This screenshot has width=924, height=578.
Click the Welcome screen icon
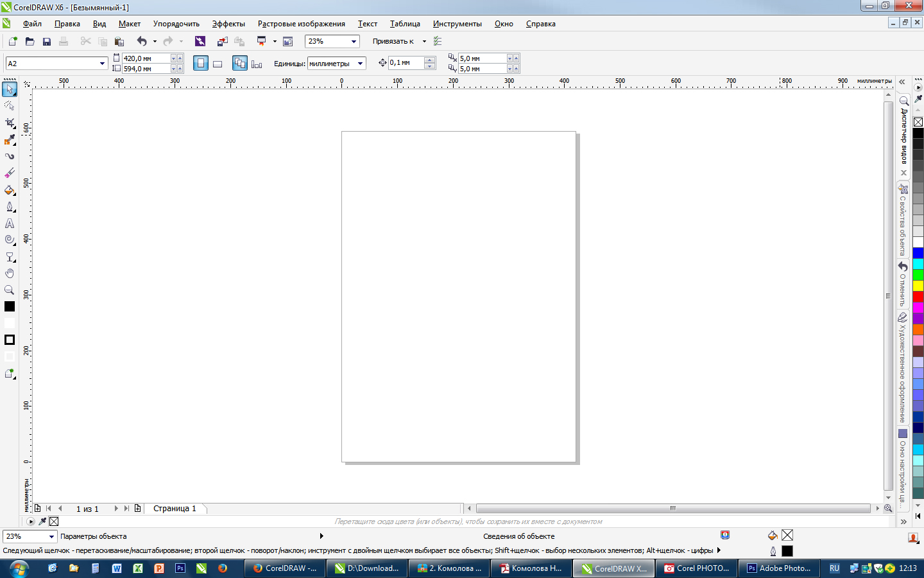pyautogui.click(x=288, y=41)
